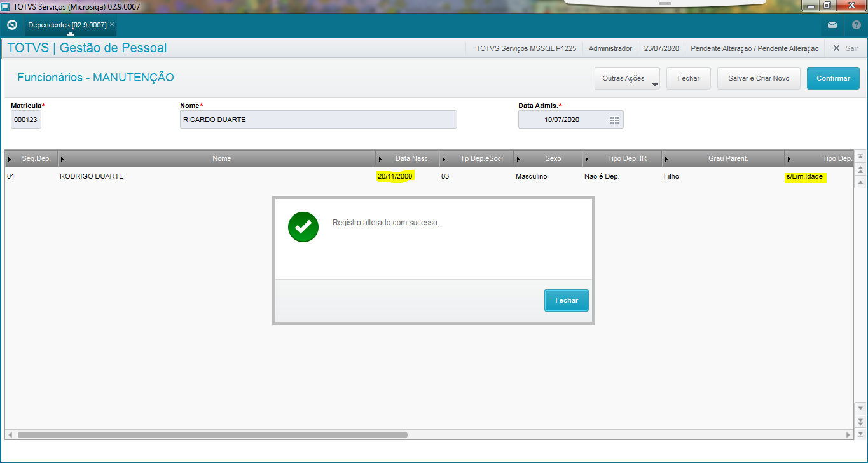Click the Administrador user label
This screenshot has height=463, width=868.
[610, 48]
